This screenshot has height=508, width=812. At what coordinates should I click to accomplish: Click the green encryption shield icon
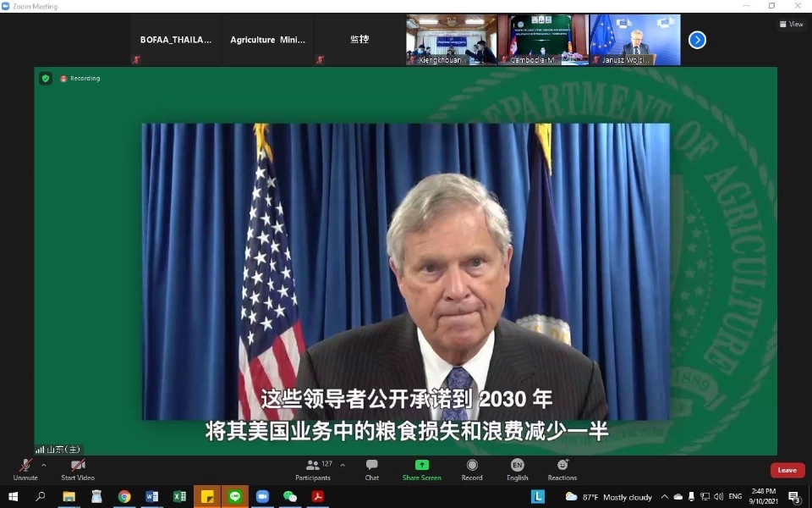point(46,79)
